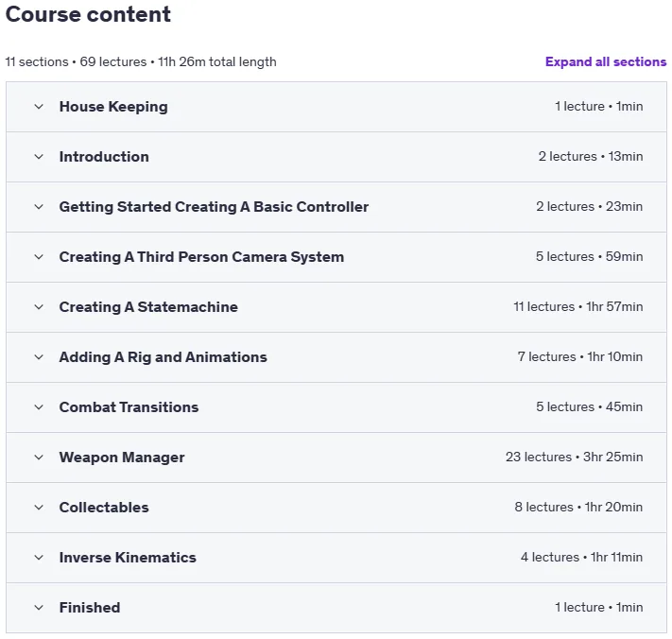Open chevron for Creating A Third Person Camera System
The image size is (672, 639).
39,257
